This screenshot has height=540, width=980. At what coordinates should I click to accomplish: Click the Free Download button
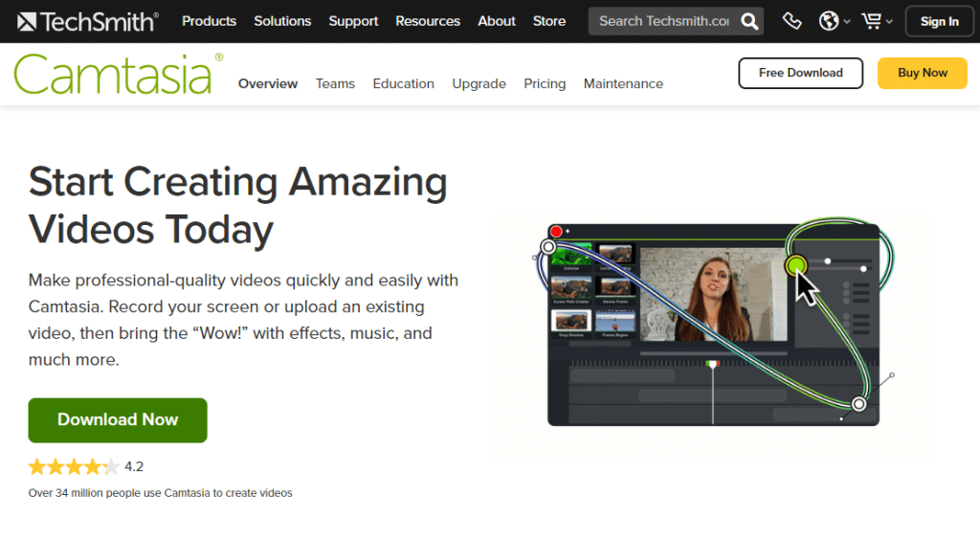coord(801,73)
